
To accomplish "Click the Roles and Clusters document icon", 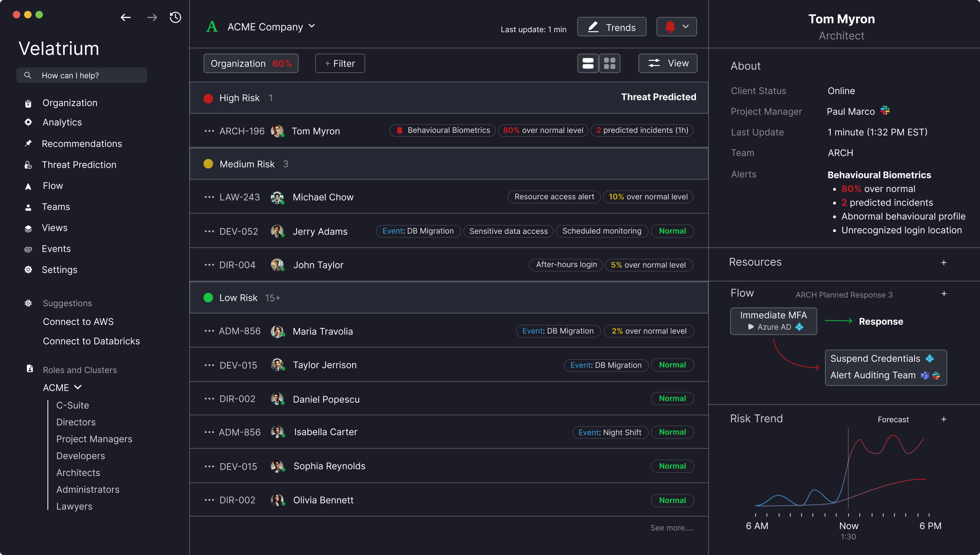I will [x=29, y=369].
